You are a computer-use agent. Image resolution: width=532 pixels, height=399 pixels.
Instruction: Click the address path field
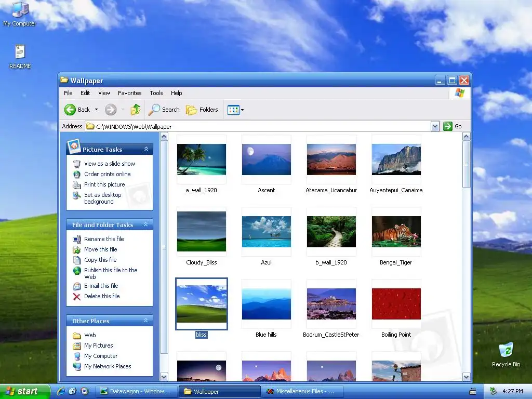tap(258, 127)
